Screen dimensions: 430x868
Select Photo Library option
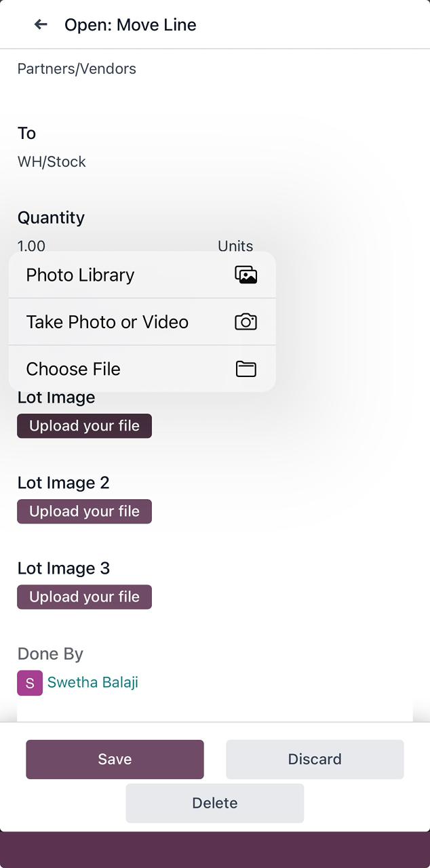point(80,275)
